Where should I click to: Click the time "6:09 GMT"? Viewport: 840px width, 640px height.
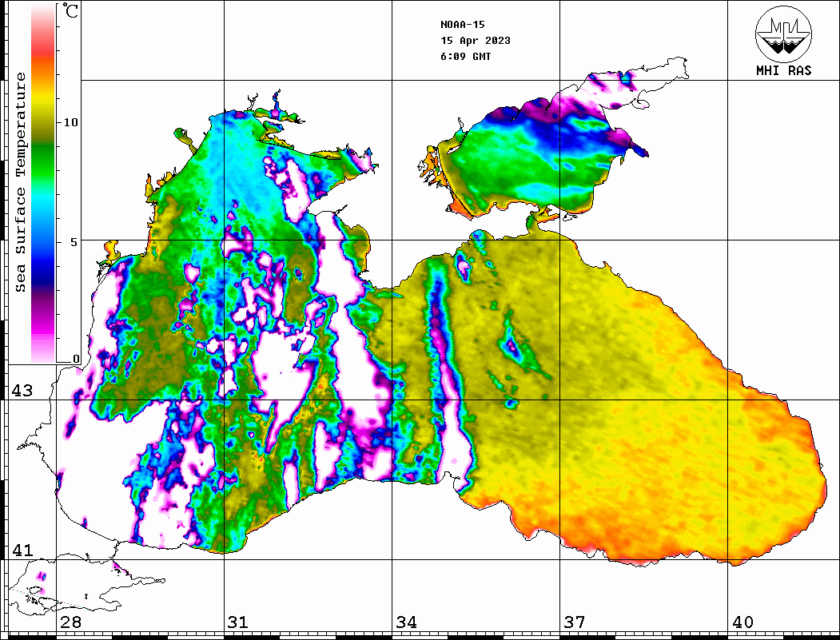coord(465,56)
